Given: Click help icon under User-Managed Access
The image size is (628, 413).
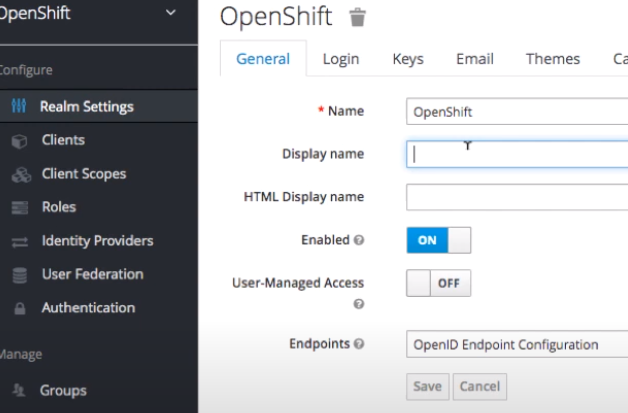Looking at the screenshot, I should 358,304.
